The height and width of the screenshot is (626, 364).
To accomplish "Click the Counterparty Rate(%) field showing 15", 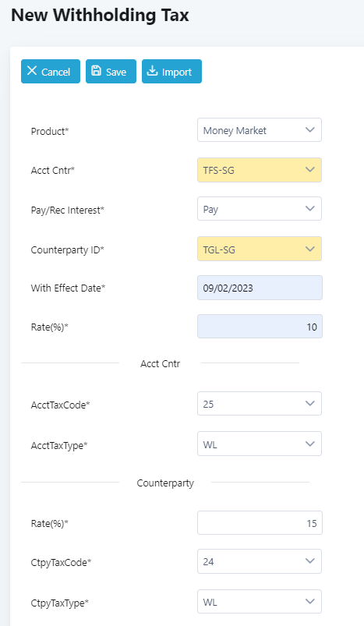I will pyautogui.click(x=260, y=523).
